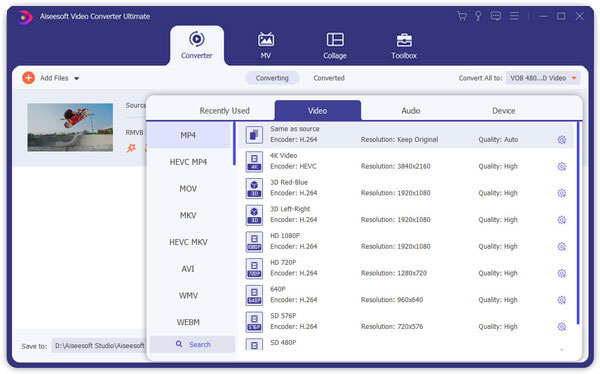Choose AVI in the format list
This screenshot has width=600, height=374.
[x=189, y=269]
